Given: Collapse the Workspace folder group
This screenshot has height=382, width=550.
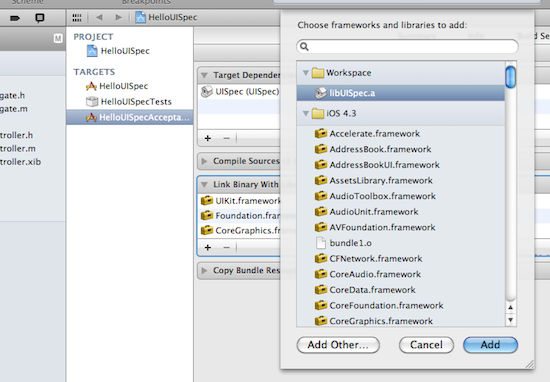Looking at the screenshot, I should (306, 73).
